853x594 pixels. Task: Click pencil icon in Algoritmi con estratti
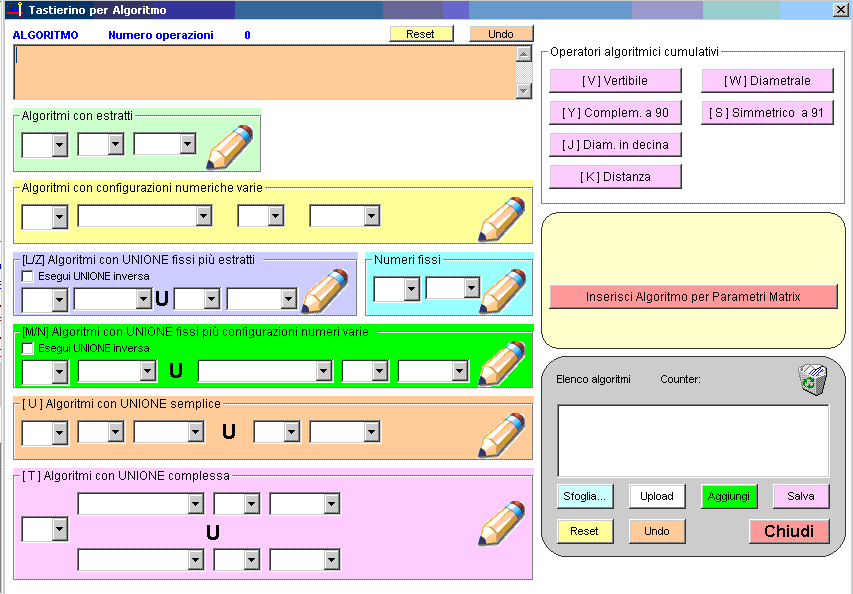click(x=231, y=147)
